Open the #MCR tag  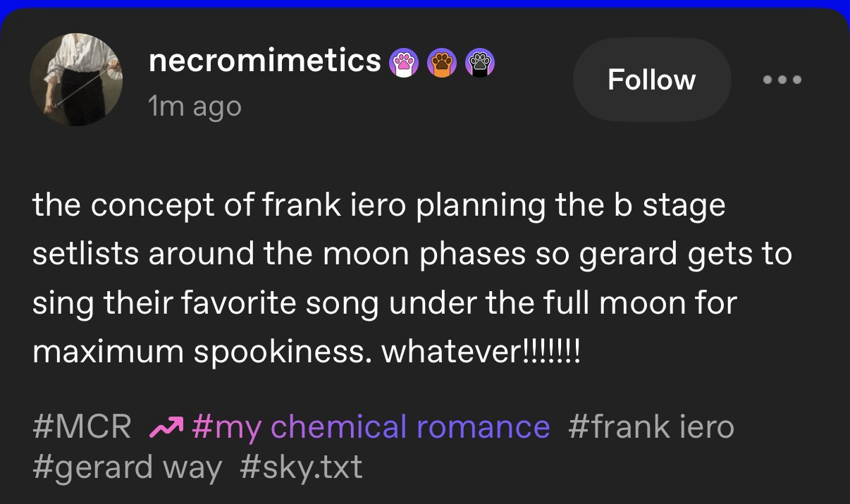pos(82,428)
